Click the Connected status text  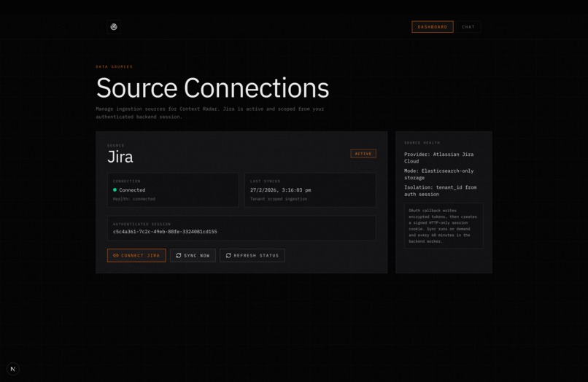coord(132,190)
